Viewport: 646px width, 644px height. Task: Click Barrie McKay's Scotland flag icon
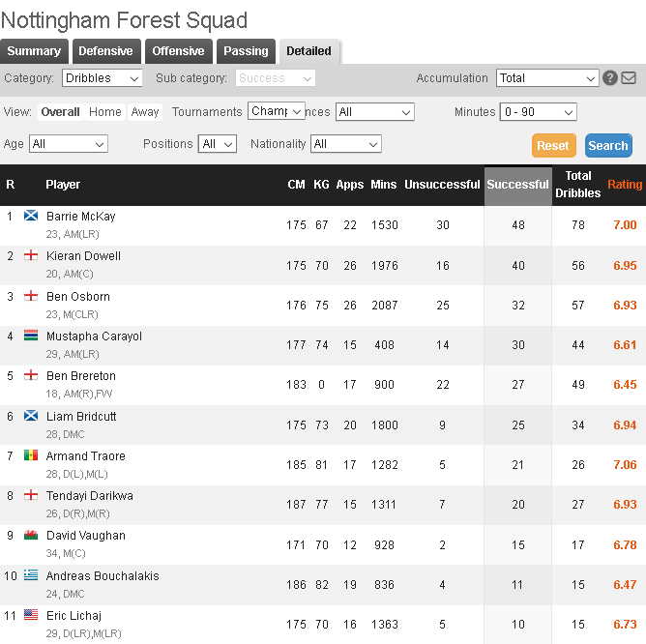pos(31,216)
